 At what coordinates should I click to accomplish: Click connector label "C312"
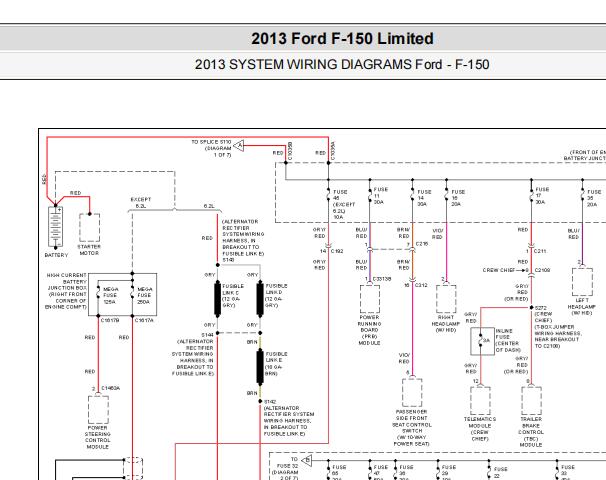[421, 285]
